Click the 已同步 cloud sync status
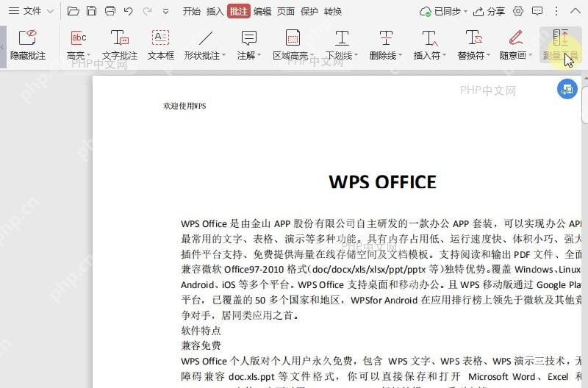 pos(443,12)
